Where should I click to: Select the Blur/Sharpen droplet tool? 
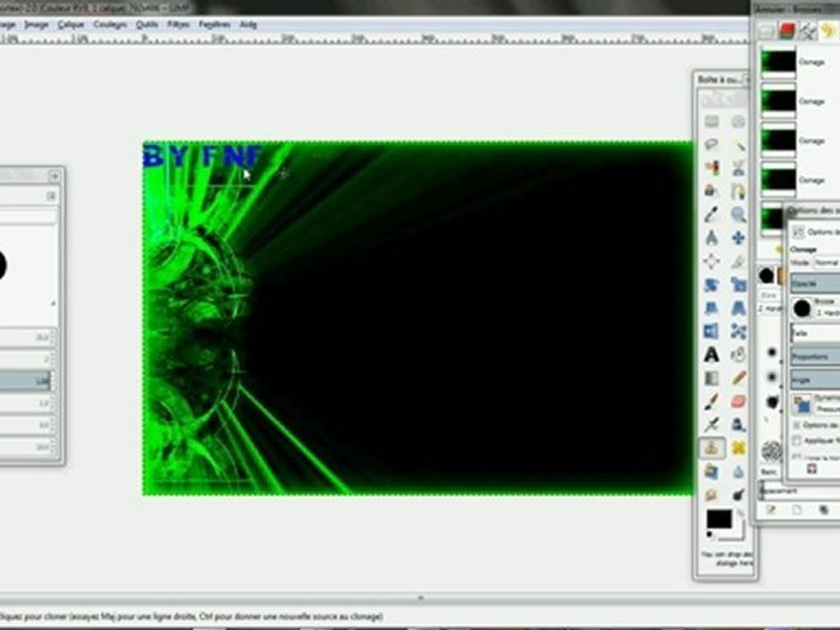pyautogui.click(x=738, y=472)
